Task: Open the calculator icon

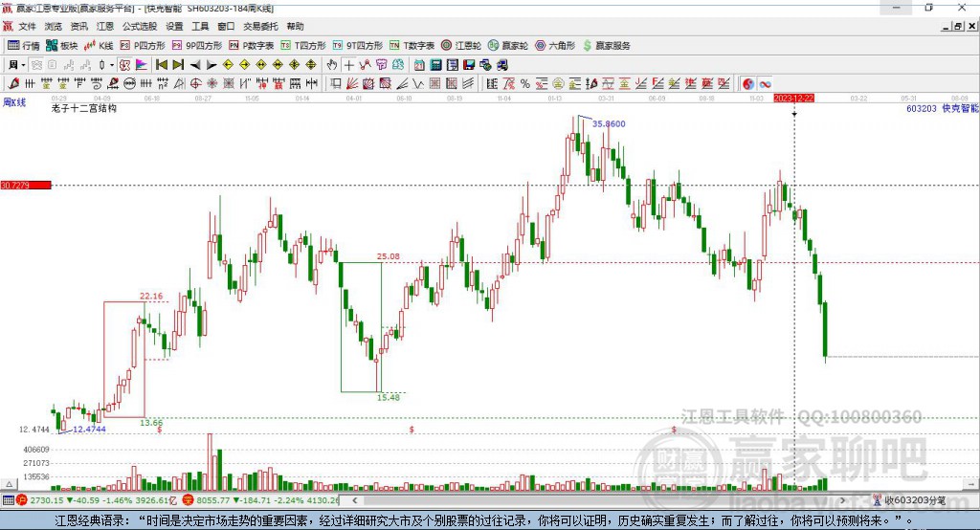Action: (x=435, y=65)
